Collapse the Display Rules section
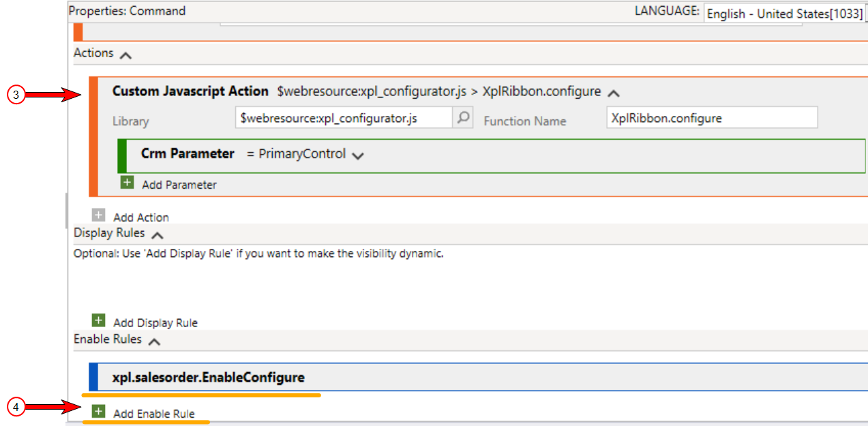 [157, 234]
